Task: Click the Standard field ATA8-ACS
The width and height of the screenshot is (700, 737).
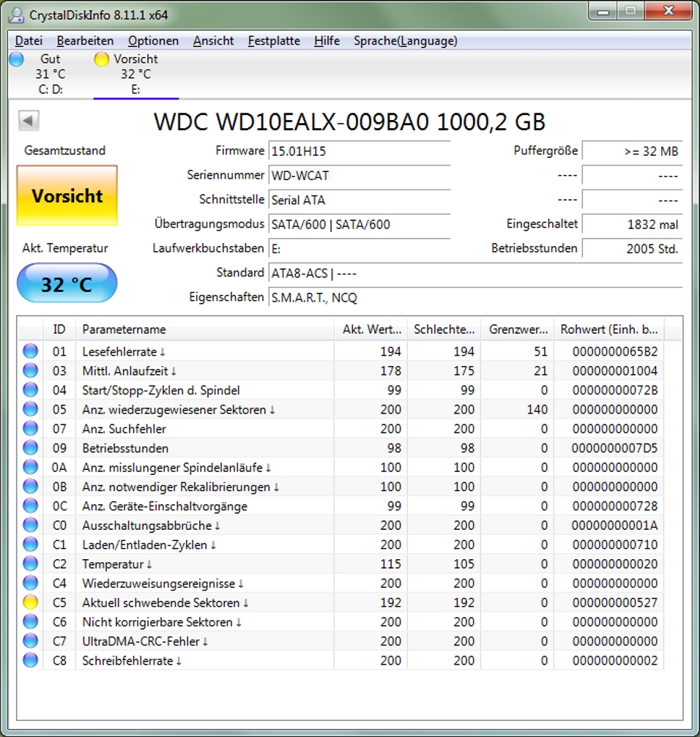Action: coord(475,273)
